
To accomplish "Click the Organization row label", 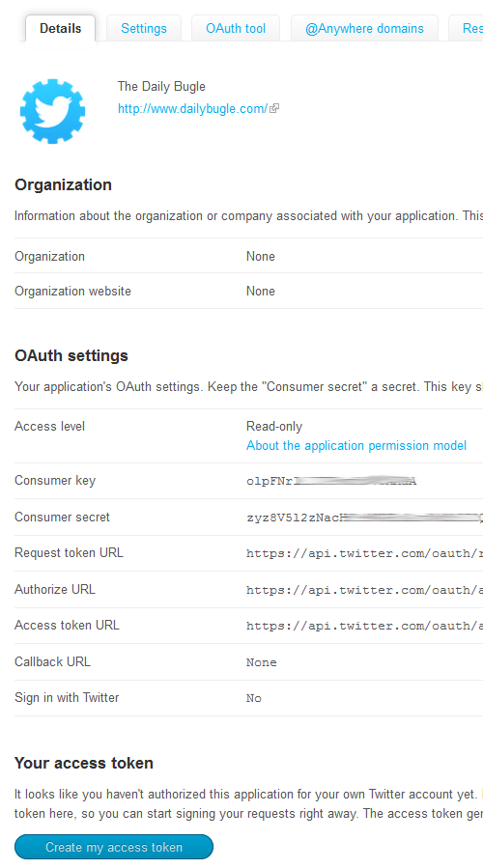I will coord(49,256).
